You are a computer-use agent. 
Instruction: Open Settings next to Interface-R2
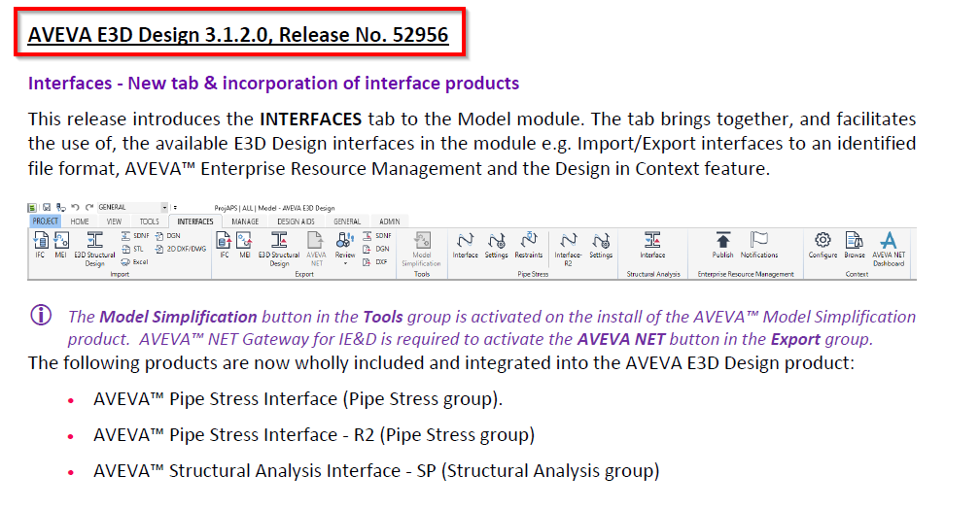pos(601,245)
